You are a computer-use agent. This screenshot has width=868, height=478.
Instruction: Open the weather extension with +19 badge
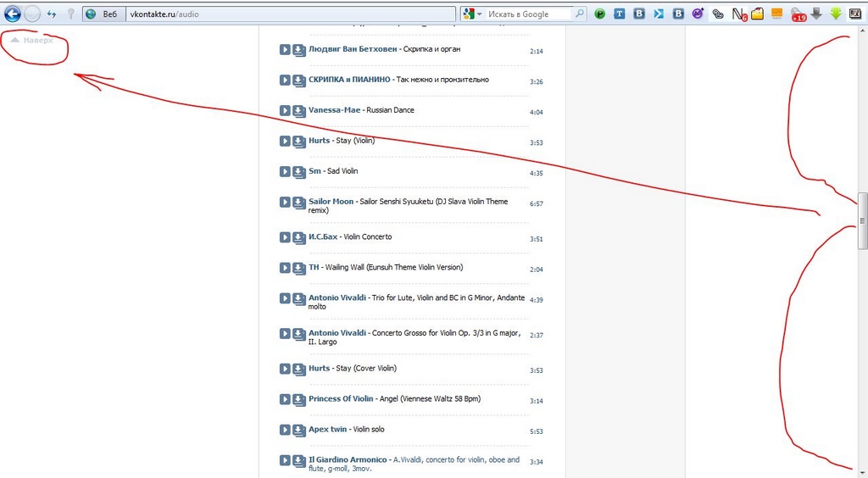click(x=797, y=14)
